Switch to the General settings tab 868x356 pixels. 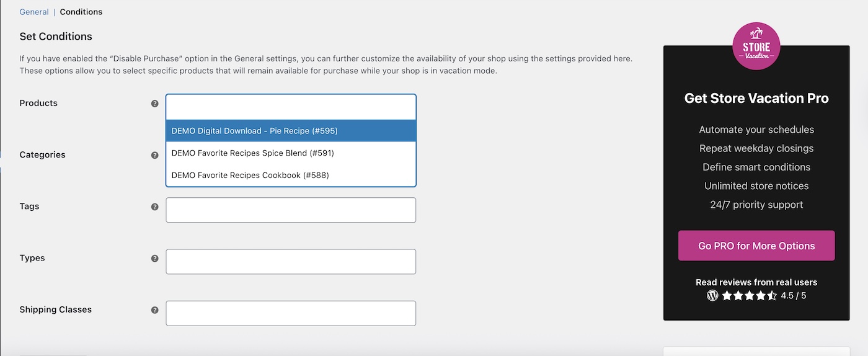click(34, 12)
